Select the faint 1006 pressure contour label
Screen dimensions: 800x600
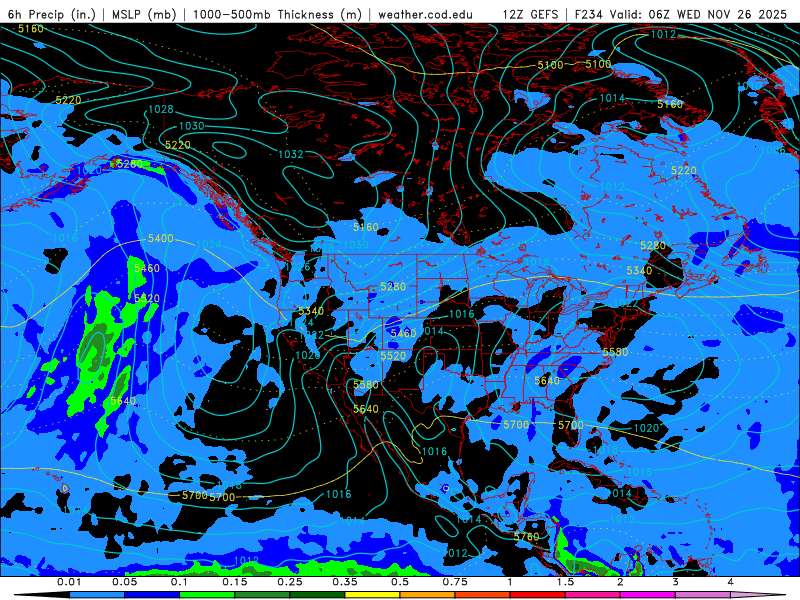point(772,150)
